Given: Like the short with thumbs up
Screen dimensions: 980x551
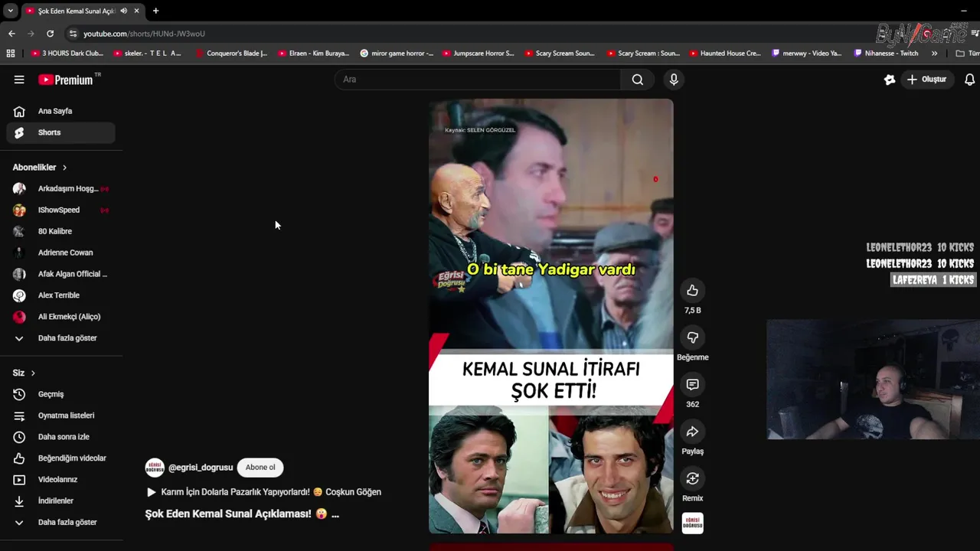Looking at the screenshot, I should [692, 290].
